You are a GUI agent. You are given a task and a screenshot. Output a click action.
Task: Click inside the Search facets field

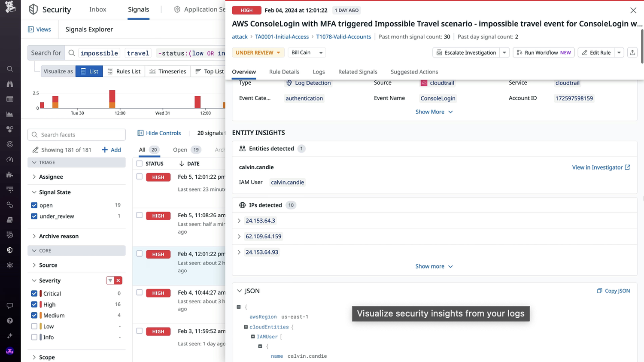tap(77, 134)
